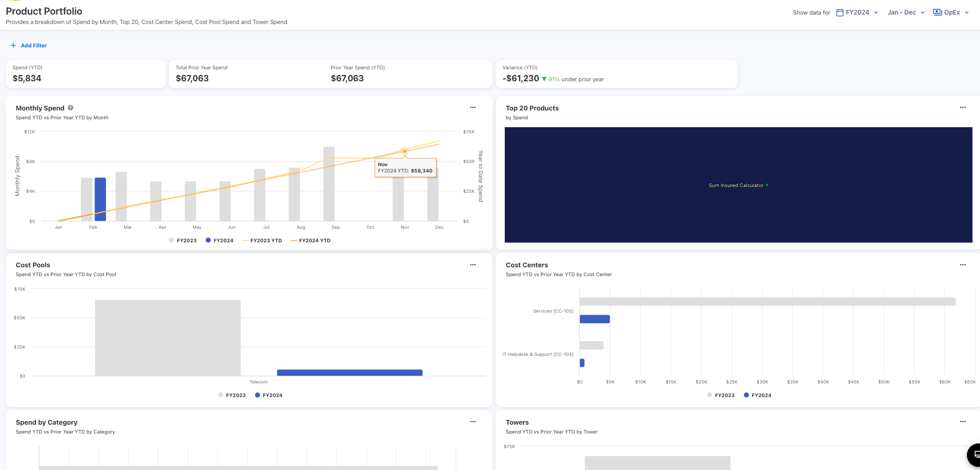Expand the FY2024 fiscal year dropdown

pyautogui.click(x=857, y=13)
